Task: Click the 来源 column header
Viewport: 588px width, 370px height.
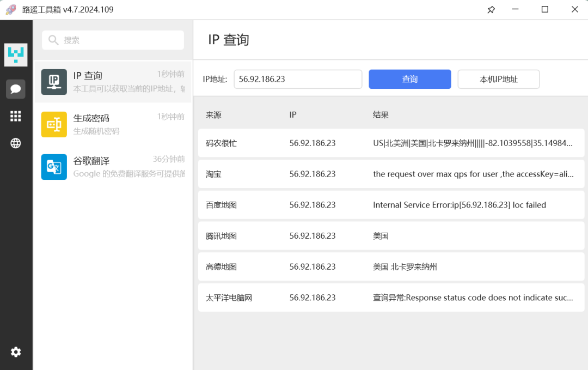Action: (x=213, y=115)
